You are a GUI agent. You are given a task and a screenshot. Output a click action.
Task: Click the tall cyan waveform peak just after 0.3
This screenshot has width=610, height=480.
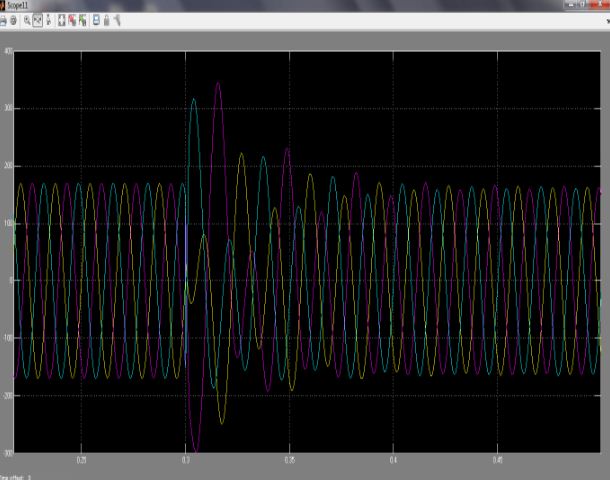click(194, 100)
